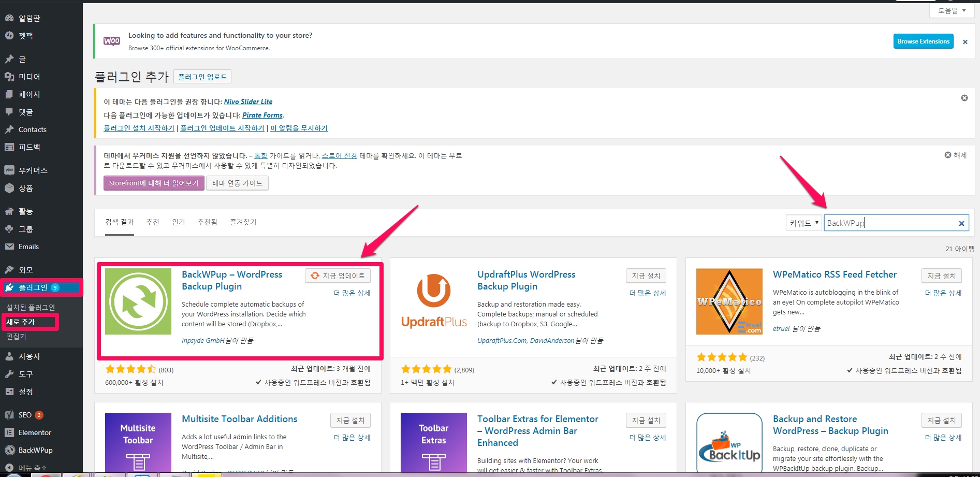
Task: Open the 설정 (Settings) icon
Action: (x=9, y=392)
